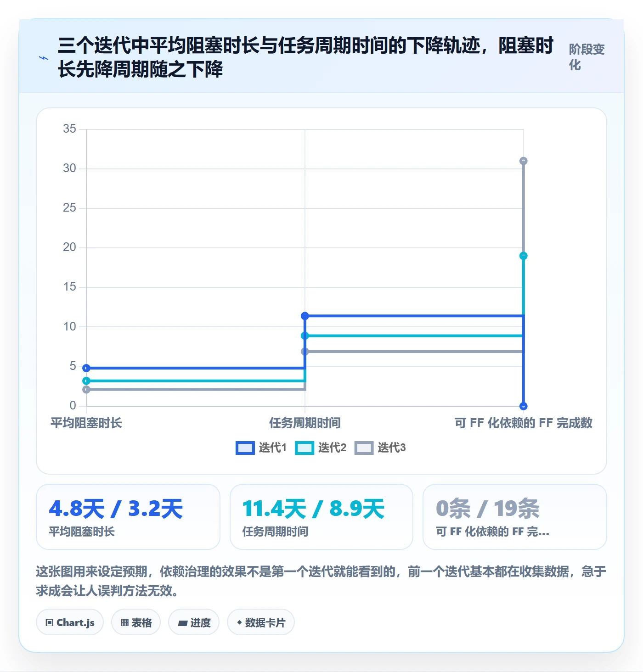The image size is (643, 672).
Task: Toggle the 迭代2 legend entry
Action: [321, 448]
